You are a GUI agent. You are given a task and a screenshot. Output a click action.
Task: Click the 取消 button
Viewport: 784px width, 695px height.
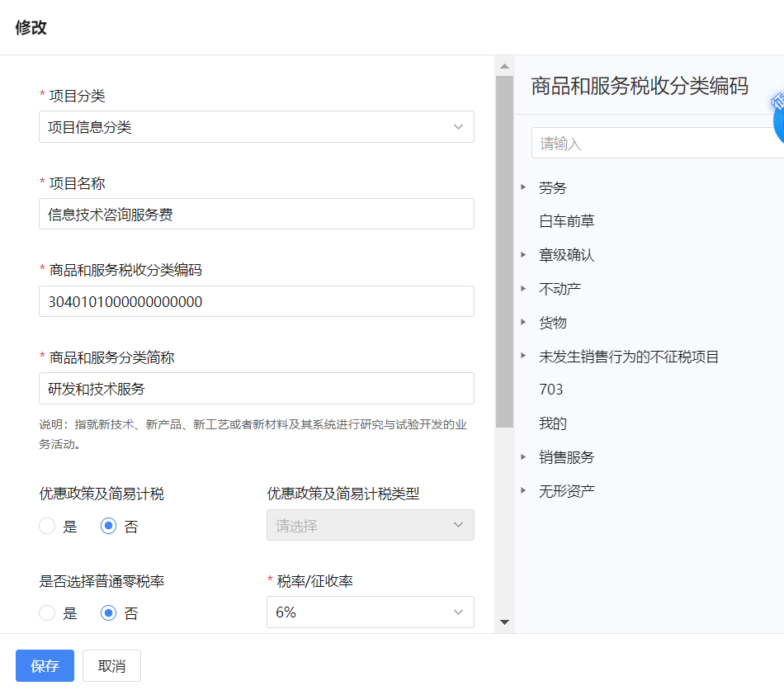tap(111, 666)
